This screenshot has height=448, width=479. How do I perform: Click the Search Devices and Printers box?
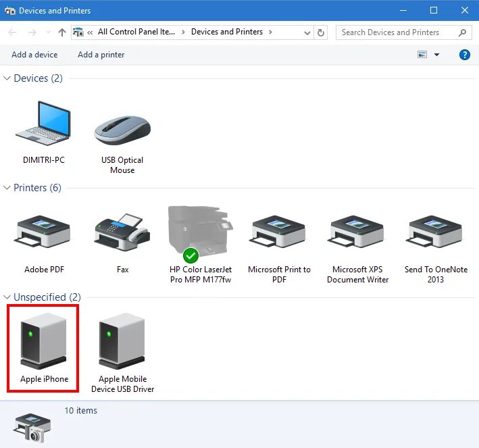[x=403, y=32]
